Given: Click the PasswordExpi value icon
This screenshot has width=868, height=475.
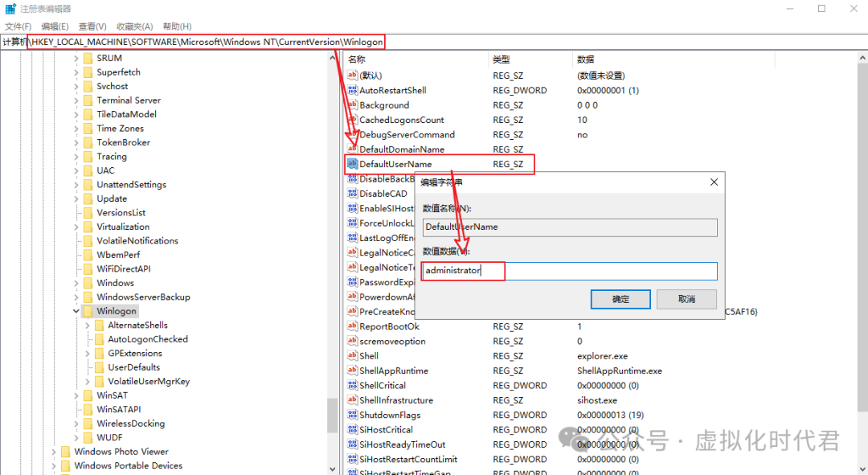Looking at the screenshot, I should click(x=352, y=282).
